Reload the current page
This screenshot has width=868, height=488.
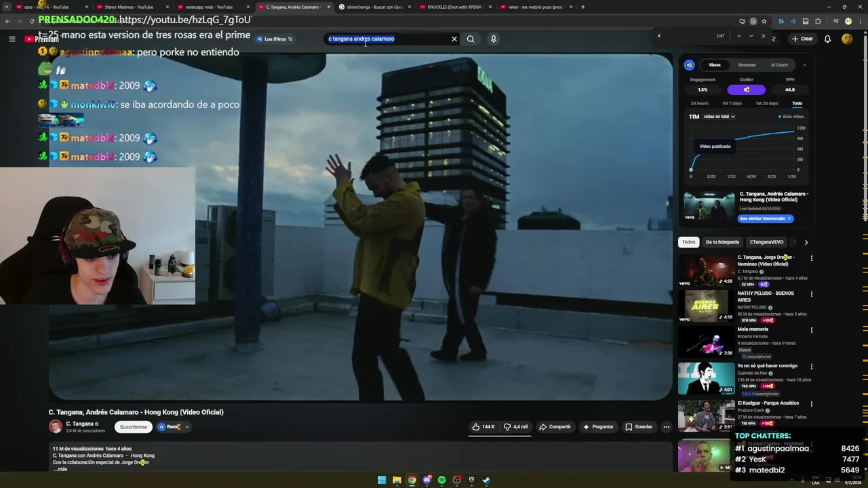[31, 21]
